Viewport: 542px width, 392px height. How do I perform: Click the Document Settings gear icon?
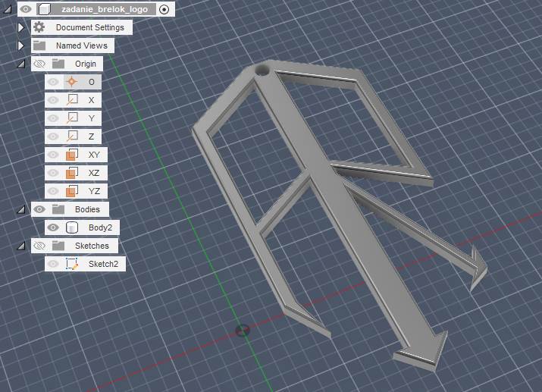tap(39, 27)
